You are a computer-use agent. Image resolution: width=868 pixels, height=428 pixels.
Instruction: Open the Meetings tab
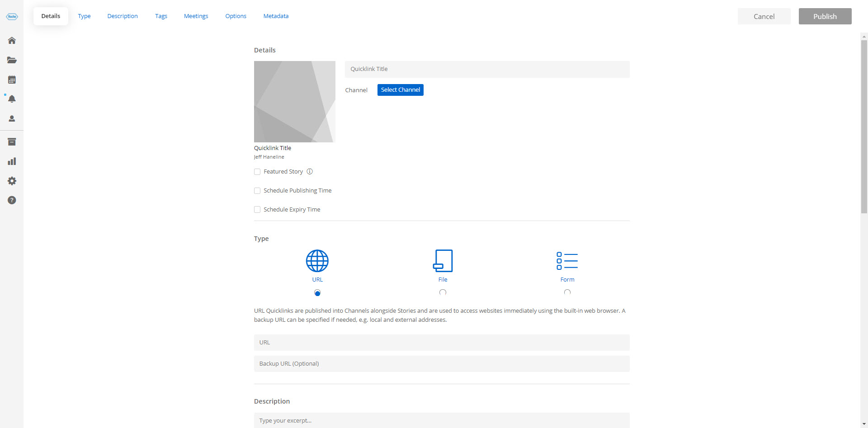point(196,16)
